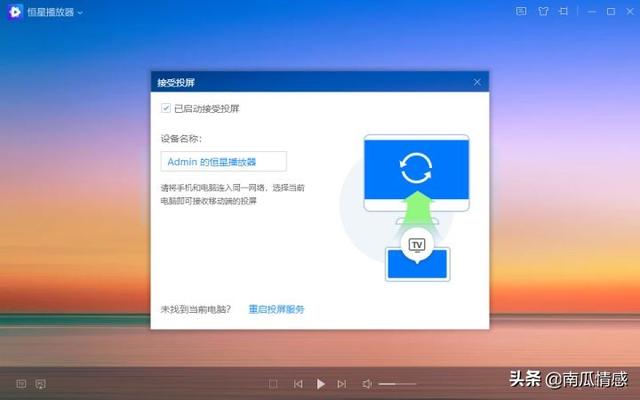Mute audio with the speaker icon
Screen dimensions: 640x400
click(367, 384)
